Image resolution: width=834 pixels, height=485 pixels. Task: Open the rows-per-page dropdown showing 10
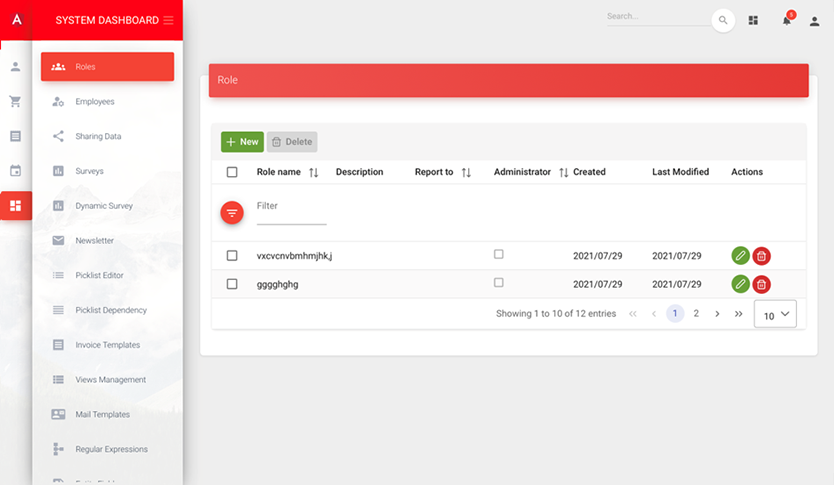tap(777, 315)
